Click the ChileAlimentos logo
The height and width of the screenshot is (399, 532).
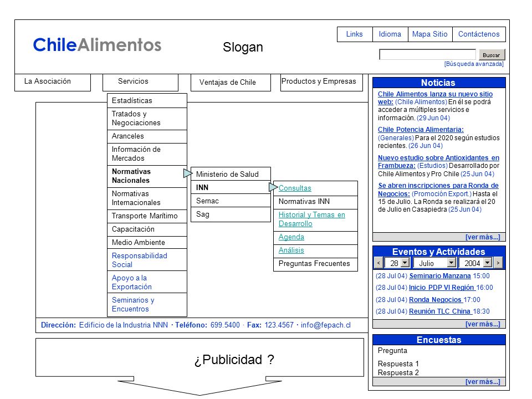[97, 45]
